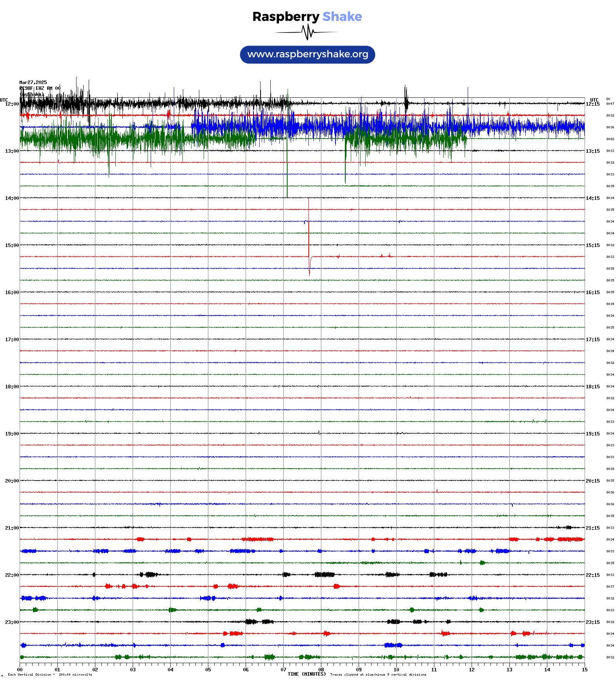Click minute '10' on the bottom time axis
Screen dimensions: 616x680
tap(396, 670)
